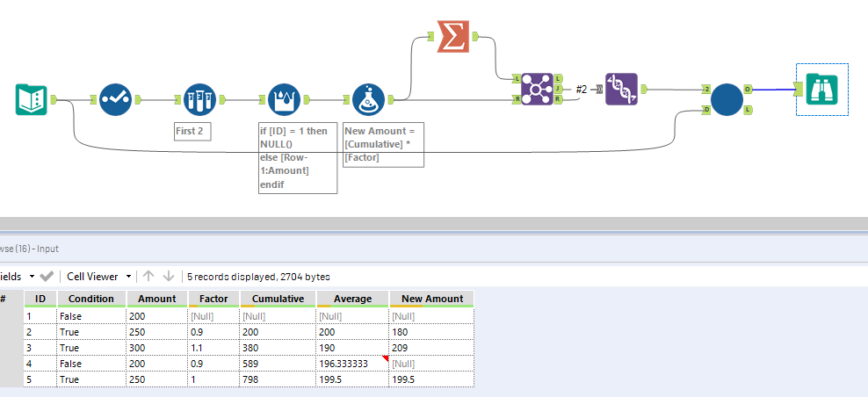The height and width of the screenshot is (397, 868).
Task: Click the Sample tool with test tubes
Action: click(x=199, y=99)
